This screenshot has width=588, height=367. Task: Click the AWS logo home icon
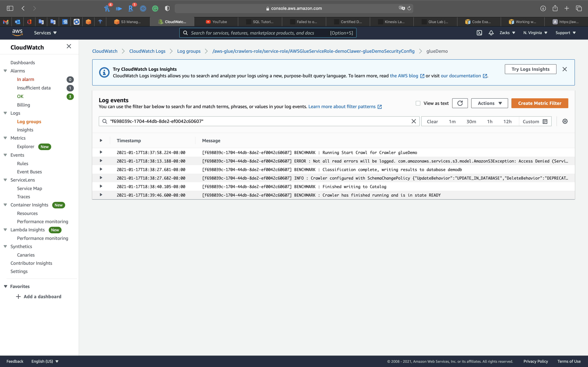tap(17, 33)
